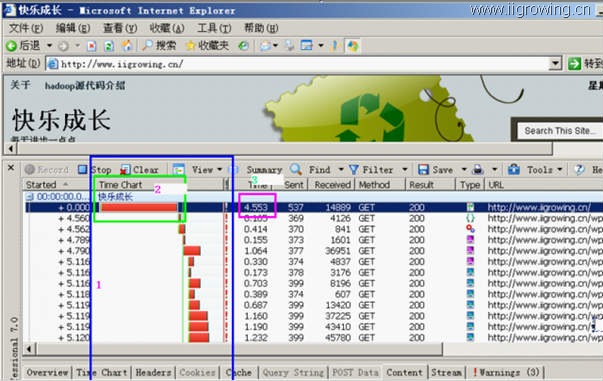
Task: Click the 转到 go button
Action: (x=585, y=63)
